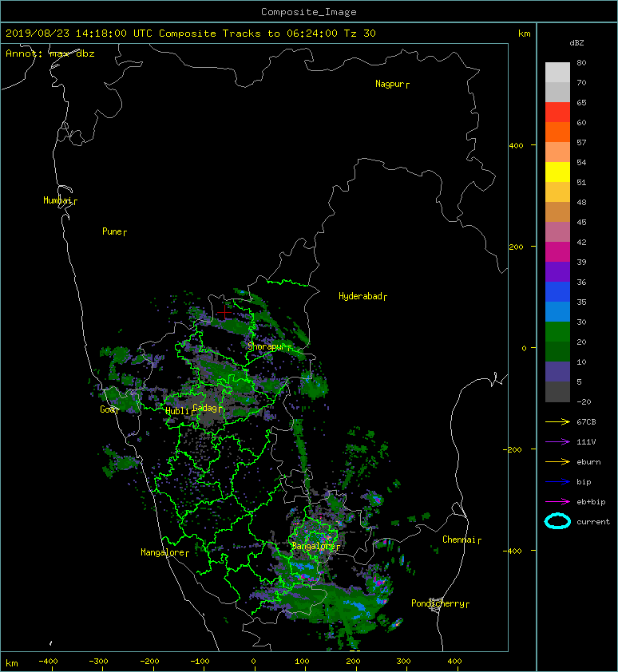Click the 'Composite Tracks to 06:24:00' text
Viewport: 618px width, 672px height.
coord(248,34)
